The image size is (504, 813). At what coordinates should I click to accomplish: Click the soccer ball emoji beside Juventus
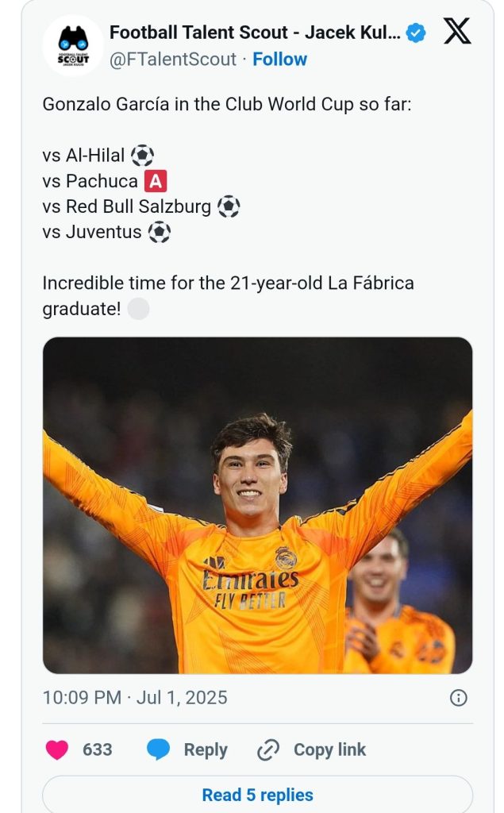pyautogui.click(x=159, y=233)
